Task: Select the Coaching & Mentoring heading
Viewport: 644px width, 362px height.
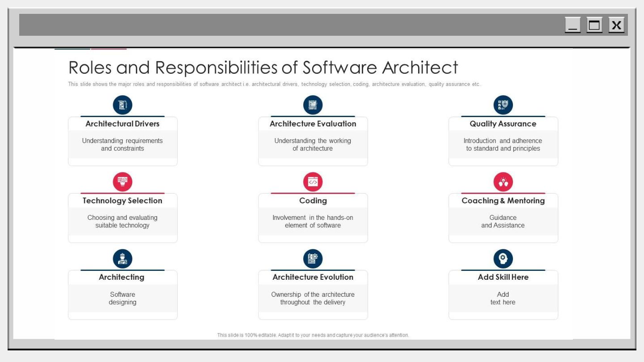Action: tap(503, 201)
